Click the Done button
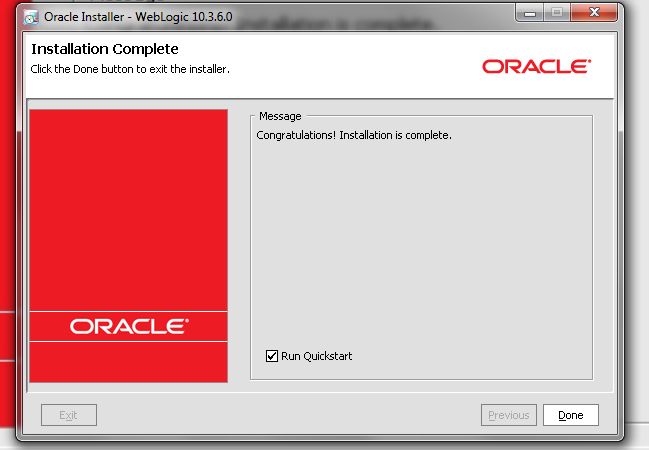Image resolution: width=649 pixels, height=450 pixels. [x=570, y=415]
